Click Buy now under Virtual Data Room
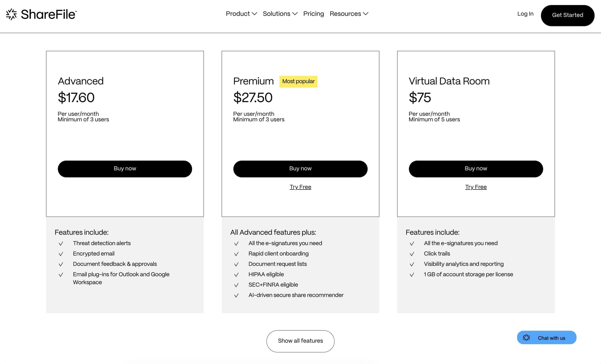This screenshot has width=601, height=364. pyautogui.click(x=476, y=169)
